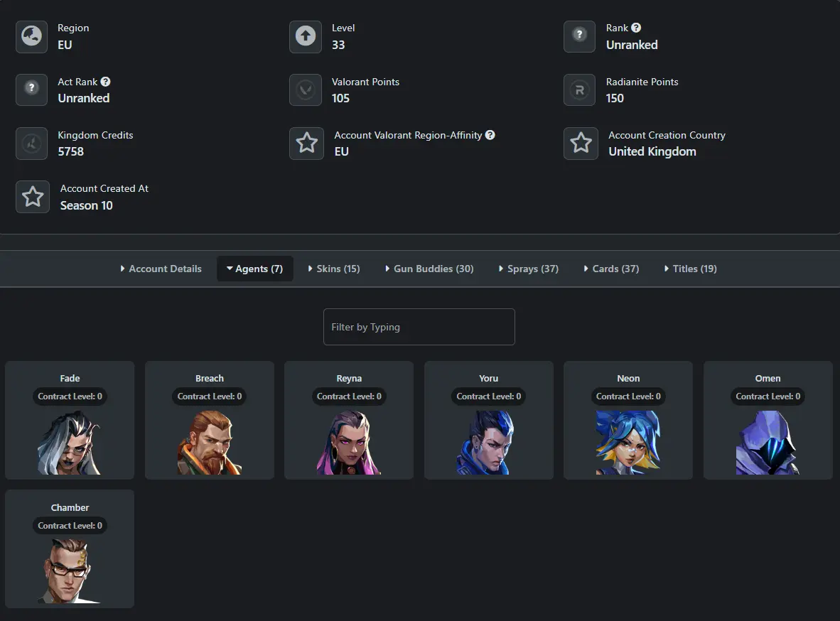Click Omen's Contract Level: 0 badge
This screenshot has height=621, width=840.
pos(768,396)
